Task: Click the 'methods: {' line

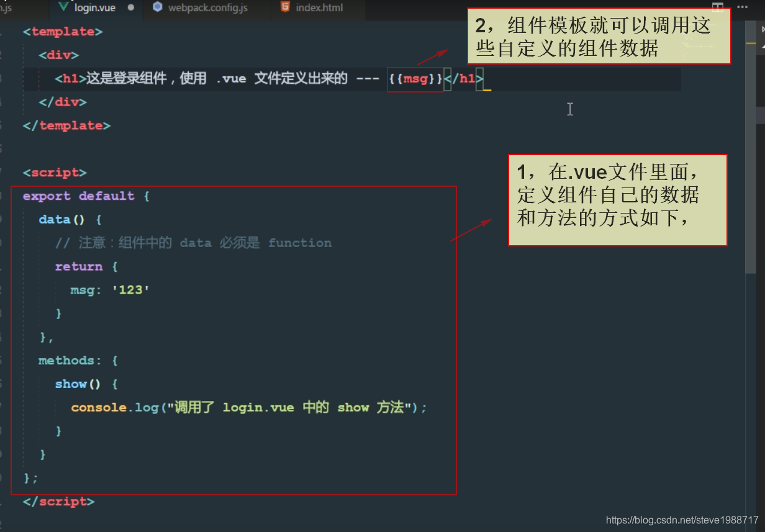Action: 78,361
